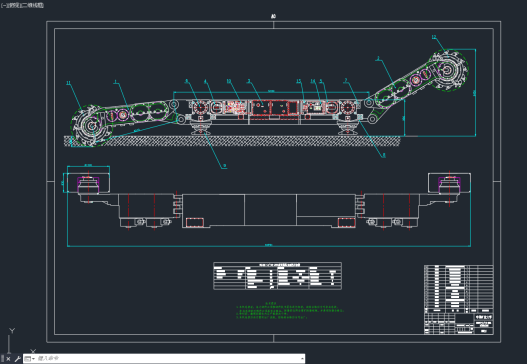Select part balloon number 3
The width and height of the screenshot is (527, 364).
249,81
